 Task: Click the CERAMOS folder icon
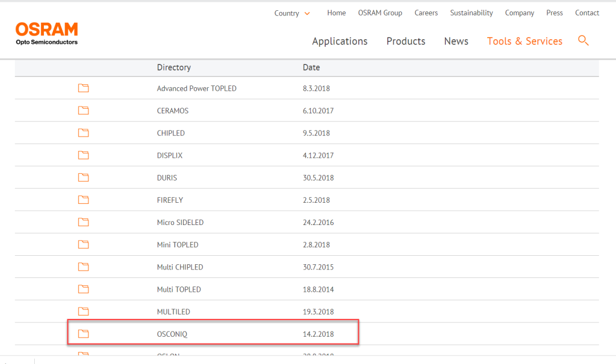tap(83, 111)
